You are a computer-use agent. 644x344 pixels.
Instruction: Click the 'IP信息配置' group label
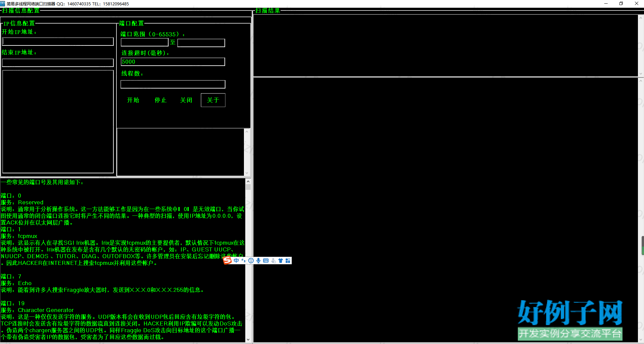(19, 23)
